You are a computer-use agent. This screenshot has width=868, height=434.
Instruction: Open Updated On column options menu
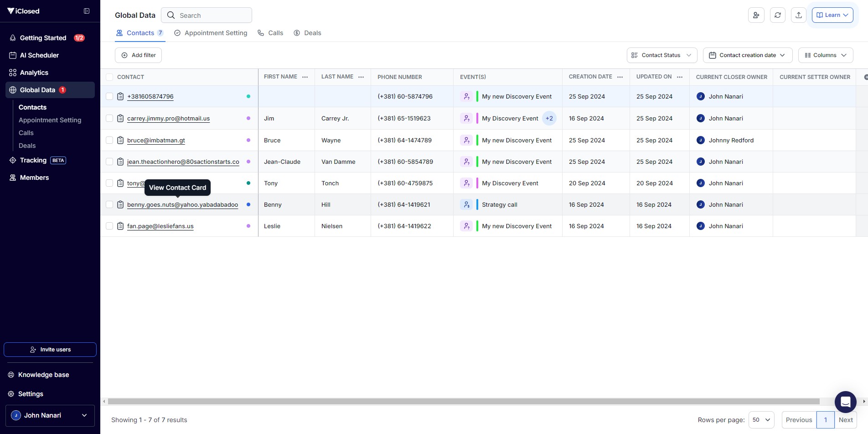(x=680, y=77)
